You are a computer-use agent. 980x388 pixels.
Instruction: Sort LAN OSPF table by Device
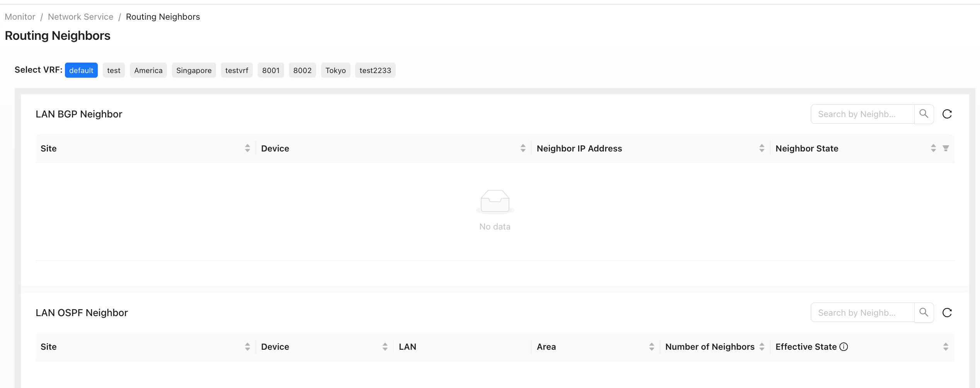[385, 347]
